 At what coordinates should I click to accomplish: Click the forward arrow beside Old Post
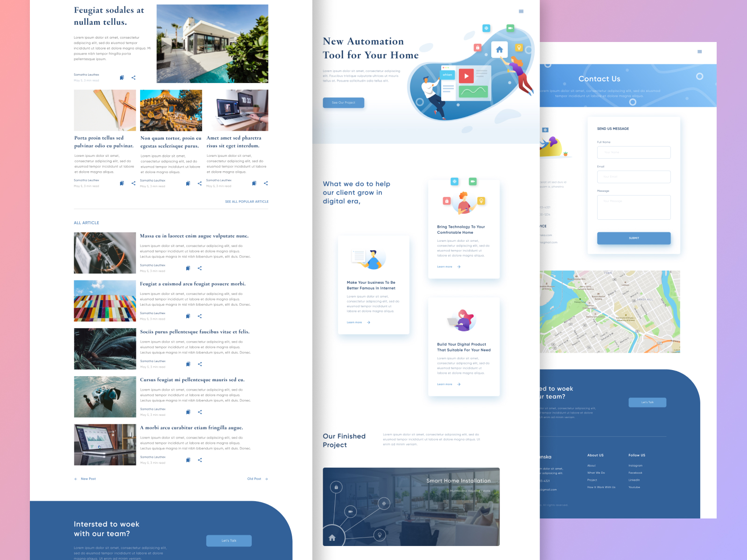tap(266, 478)
